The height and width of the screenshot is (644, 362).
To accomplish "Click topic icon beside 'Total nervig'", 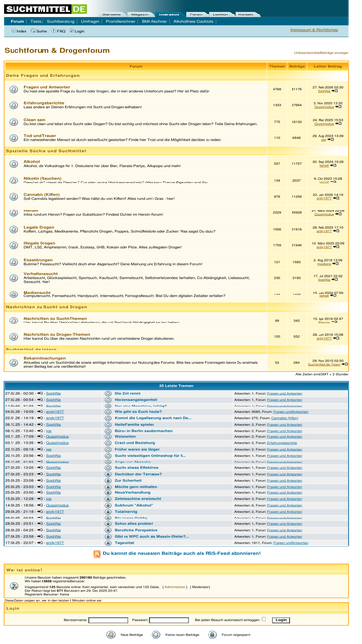I will (108, 512).
